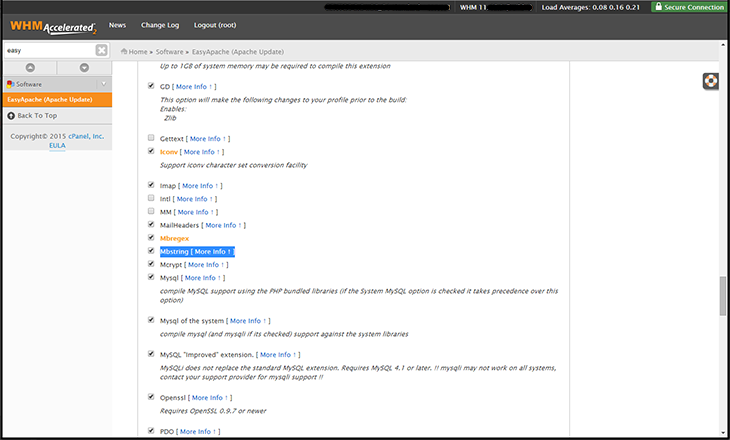Click the Home breadcrumb icon
Viewport: 730px width, 440px height.
coord(124,51)
